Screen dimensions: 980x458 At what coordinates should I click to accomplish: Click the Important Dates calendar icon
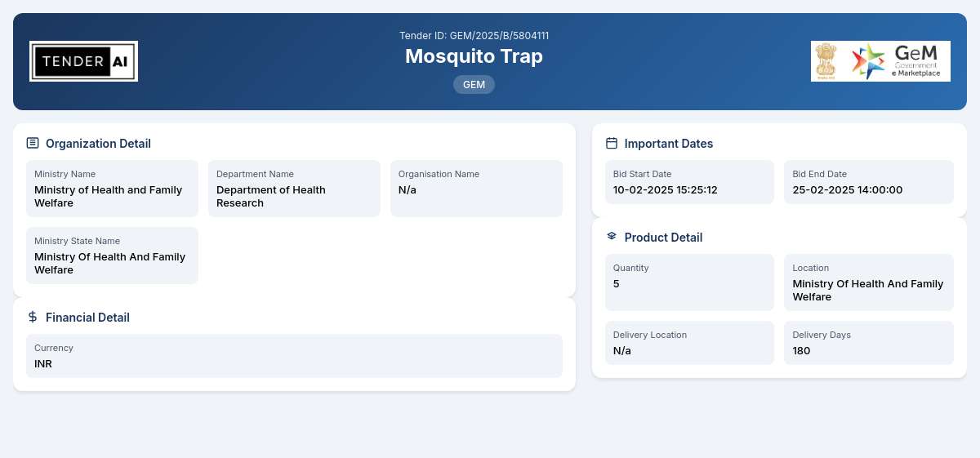(x=612, y=143)
